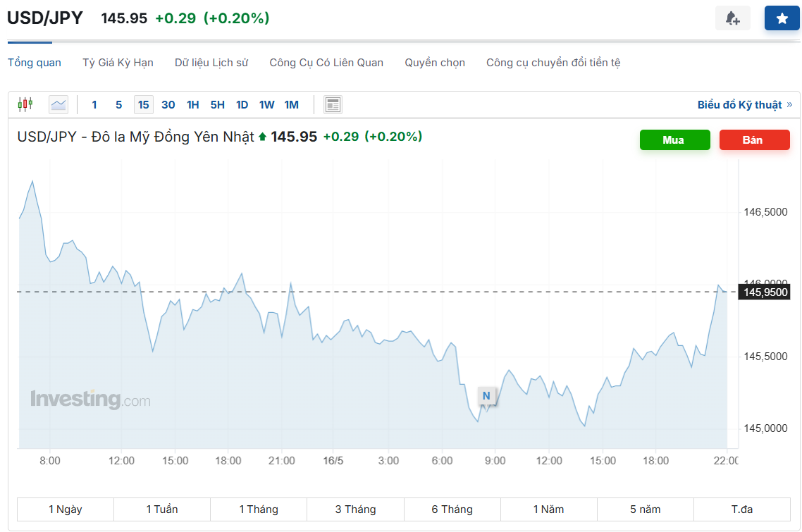Go to Tỷ Giá Kỳ Hạn tab
Viewport: 802px width, 532px height.
(118, 63)
